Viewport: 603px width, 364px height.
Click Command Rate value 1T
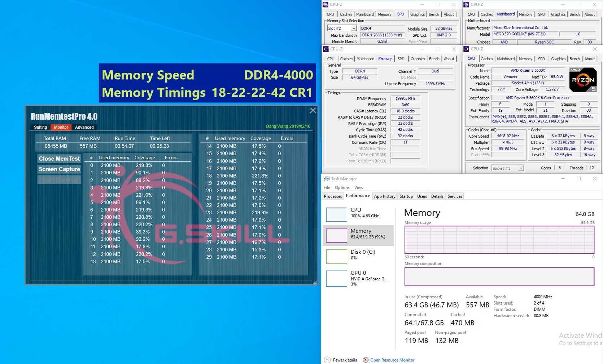[405, 142]
